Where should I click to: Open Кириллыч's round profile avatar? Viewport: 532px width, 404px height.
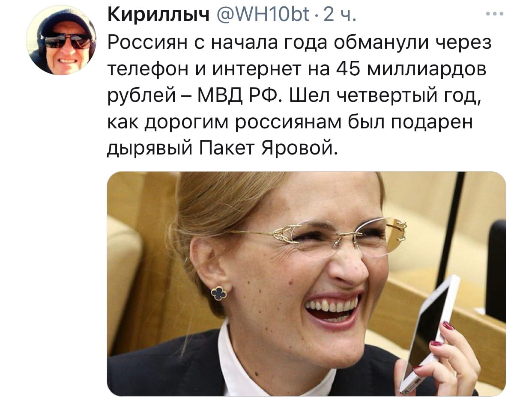click(x=61, y=41)
